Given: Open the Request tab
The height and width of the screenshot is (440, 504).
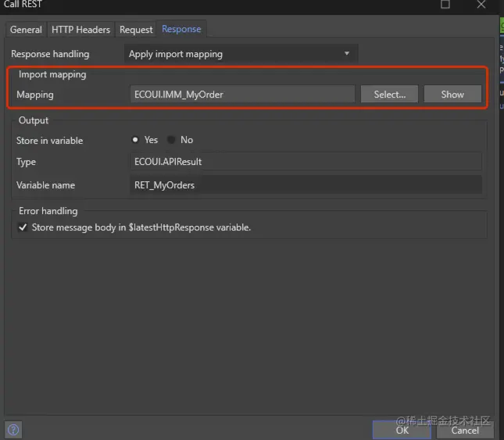Looking at the screenshot, I should tap(136, 30).
